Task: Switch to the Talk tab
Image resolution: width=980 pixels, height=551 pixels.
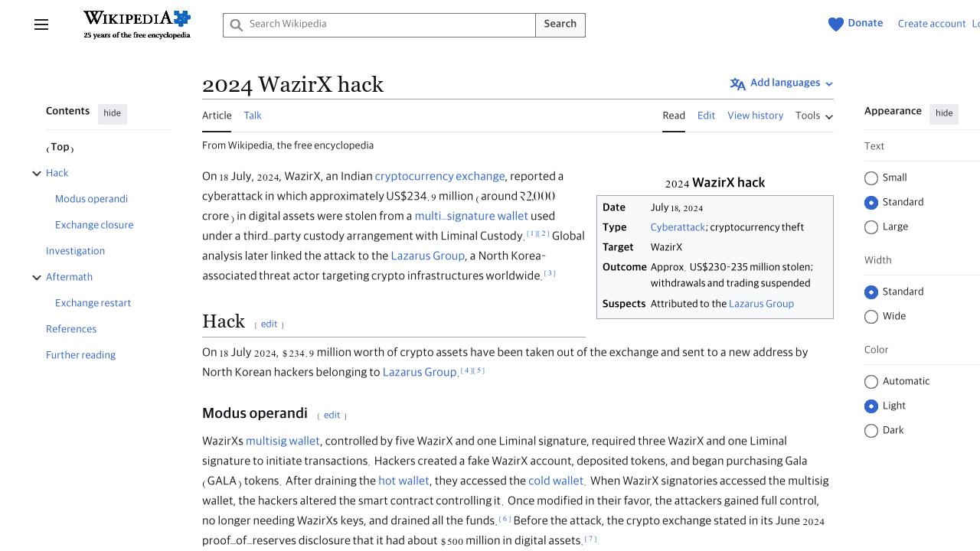Action: [253, 116]
